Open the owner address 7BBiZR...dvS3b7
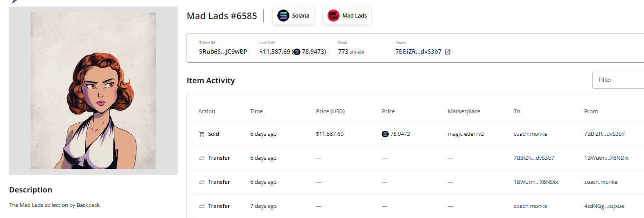The image size is (644, 218). tap(418, 52)
